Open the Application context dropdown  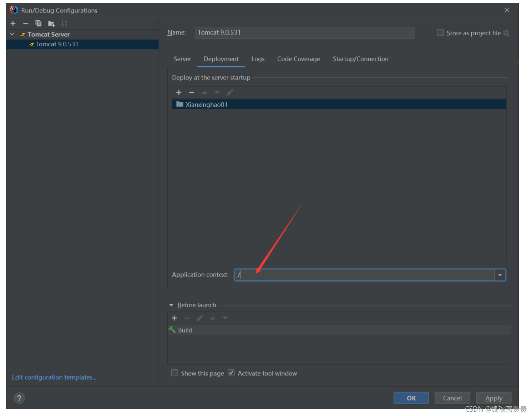click(500, 275)
